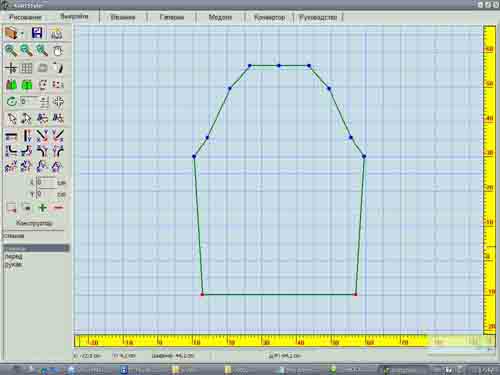This screenshot has height=375, width=500.
Task: Click the X coordinate input field
Action: pyautogui.click(x=46, y=182)
